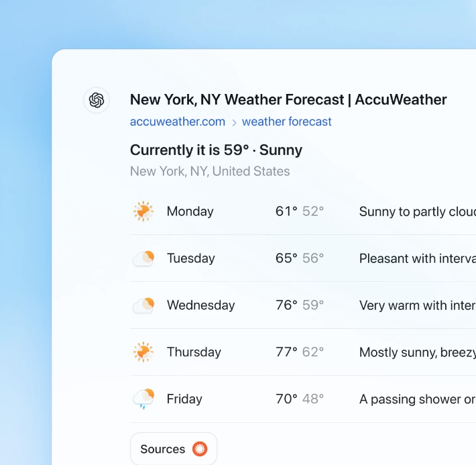Click Wednesday's cloud and sun icon
The width and height of the screenshot is (476, 465).
tap(143, 305)
